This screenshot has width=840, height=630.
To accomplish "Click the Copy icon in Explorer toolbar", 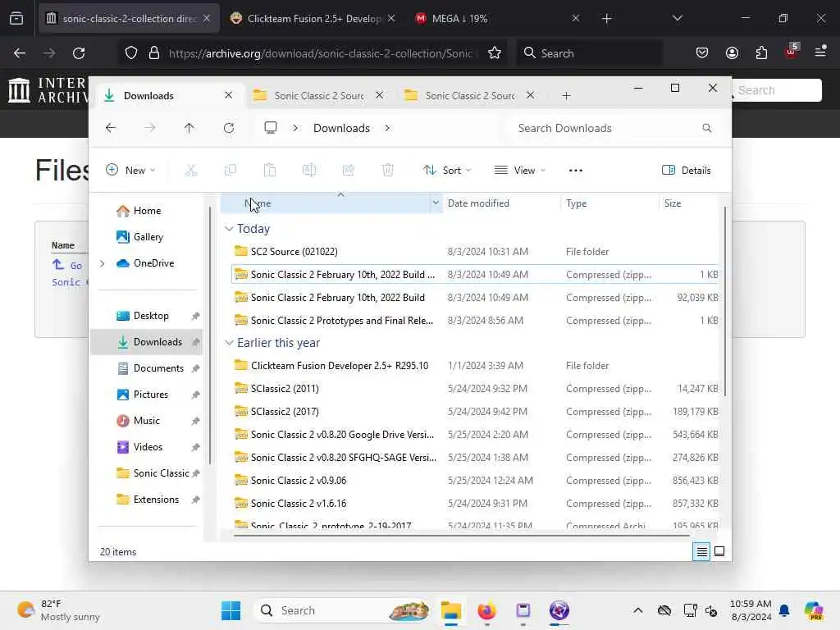I will 231,171.
